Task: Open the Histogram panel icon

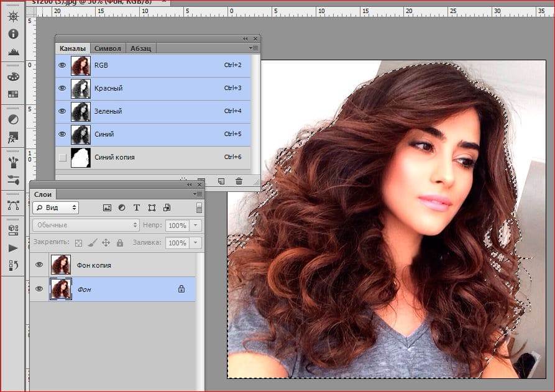Action: tap(13, 52)
